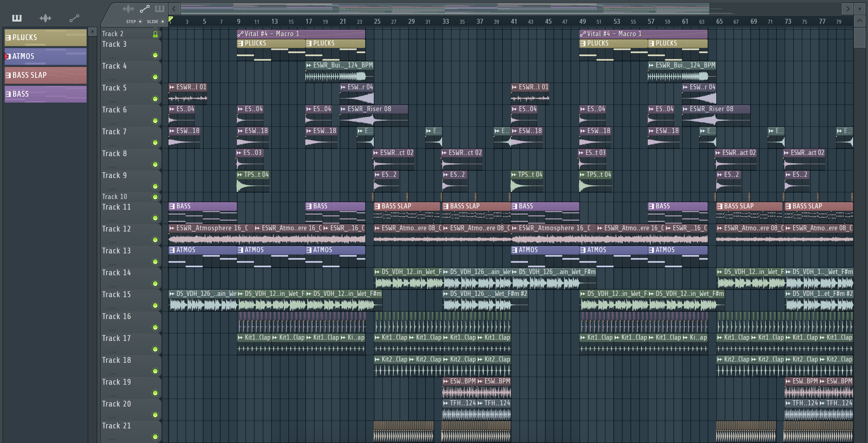Jump to bar 49 on timeline ruler
The height and width of the screenshot is (443, 868).
(582, 22)
